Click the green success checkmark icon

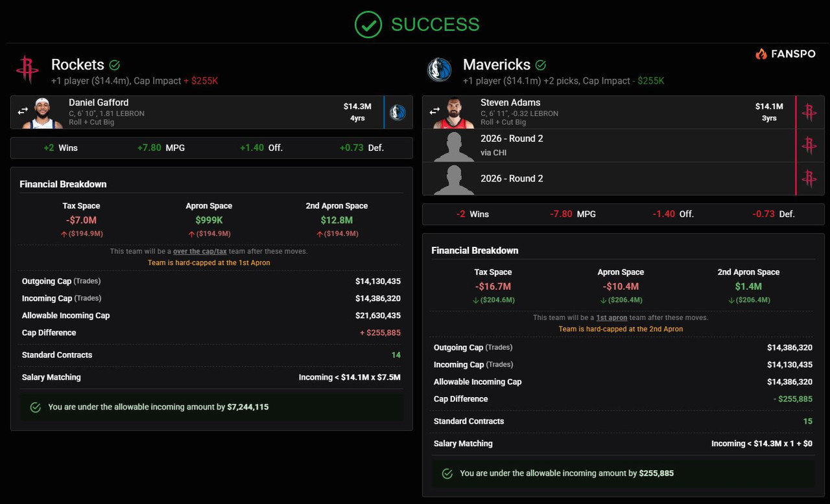click(x=368, y=25)
